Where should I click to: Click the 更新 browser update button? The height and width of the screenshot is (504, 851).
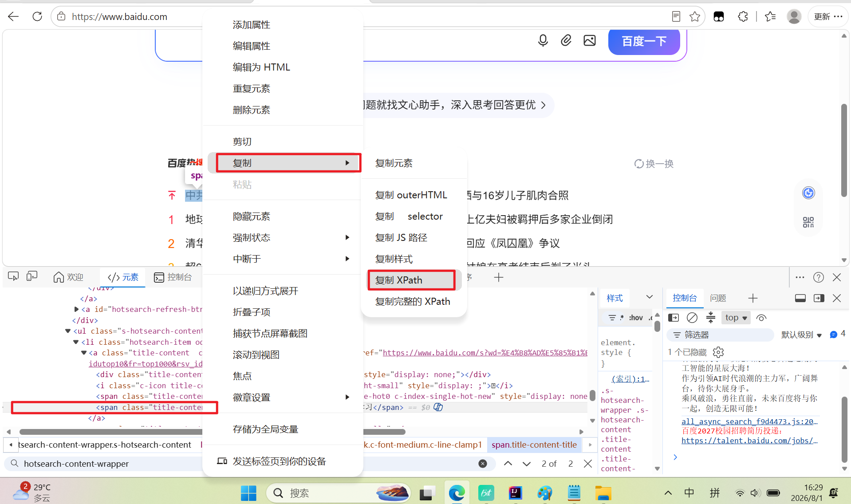pos(828,17)
